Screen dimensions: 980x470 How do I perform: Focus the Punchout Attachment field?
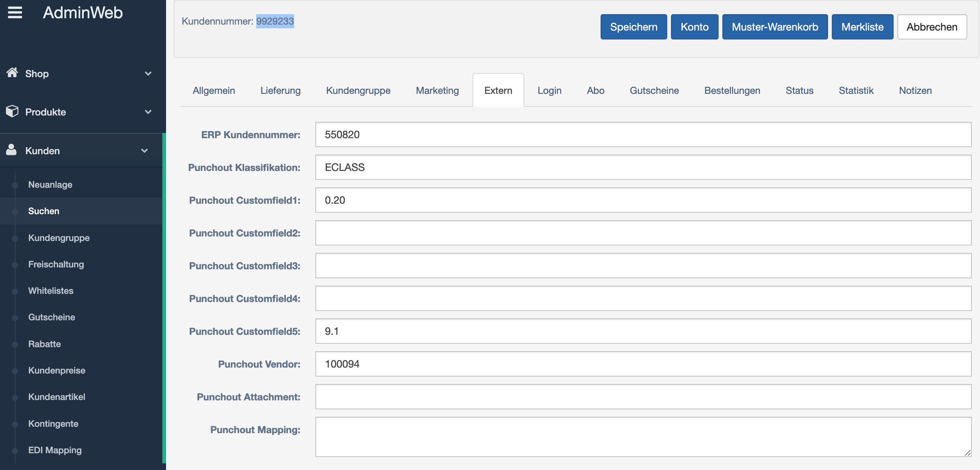tap(643, 397)
